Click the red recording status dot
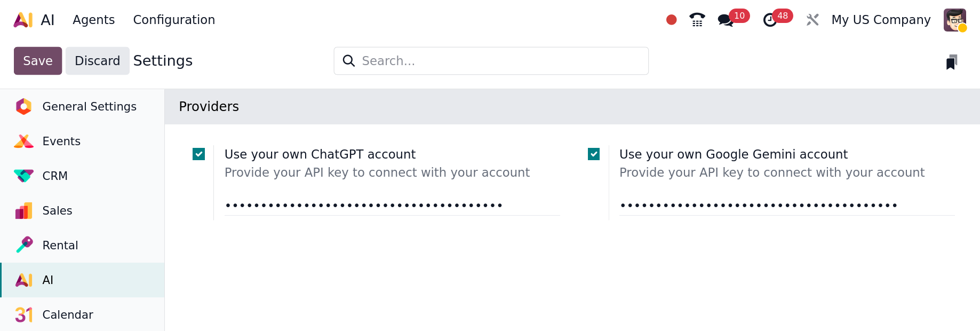Screen dimensions: 980x331 tap(671, 20)
